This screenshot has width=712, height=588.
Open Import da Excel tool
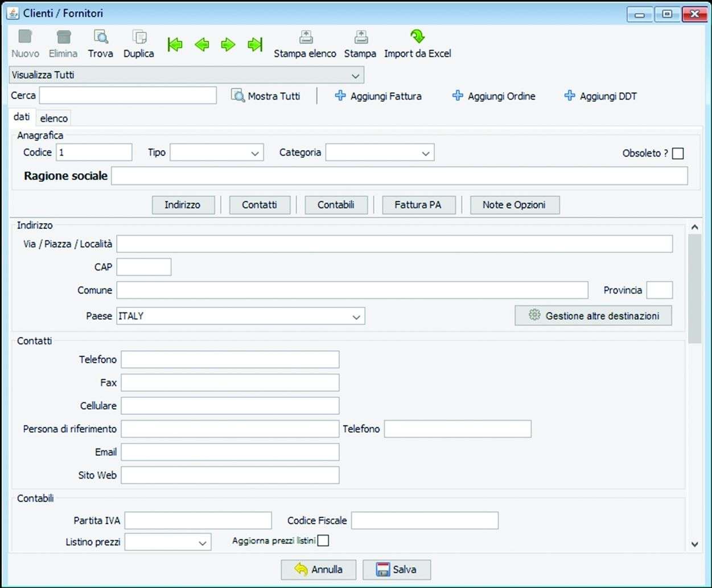click(417, 38)
